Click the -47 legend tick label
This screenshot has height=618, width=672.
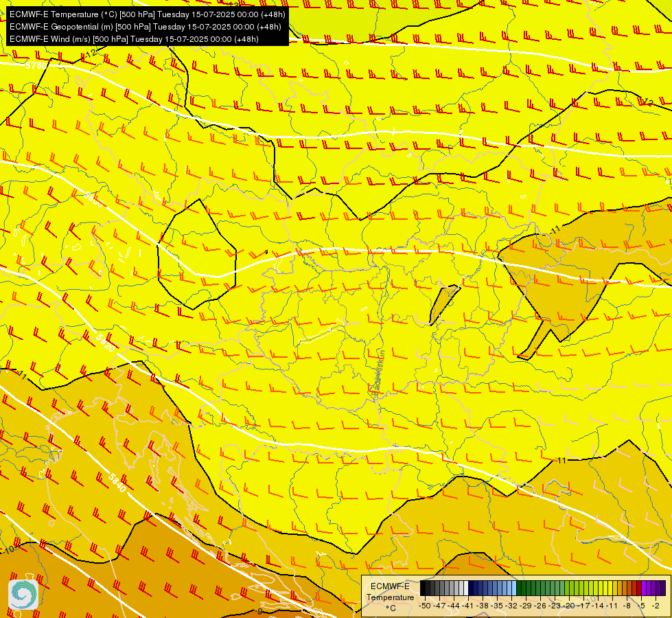(x=439, y=606)
